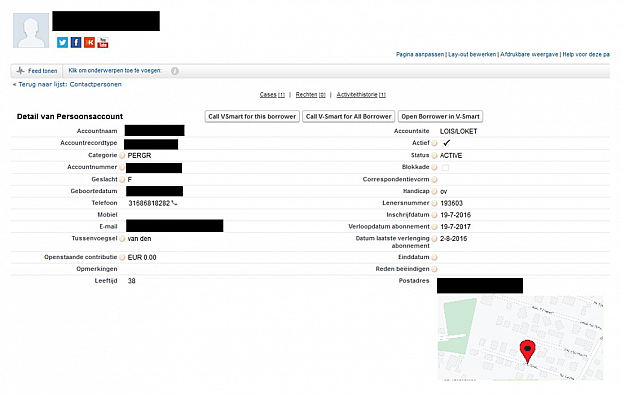Click the Klik om onderwerpen toe te voegen text
This screenshot has height=395, width=621.
[x=115, y=71]
